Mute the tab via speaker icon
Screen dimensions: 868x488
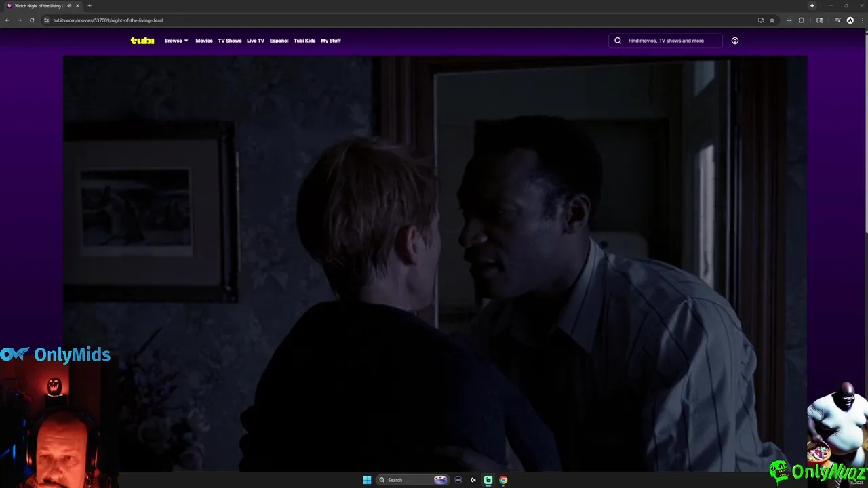pyautogui.click(x=69, y=6)
